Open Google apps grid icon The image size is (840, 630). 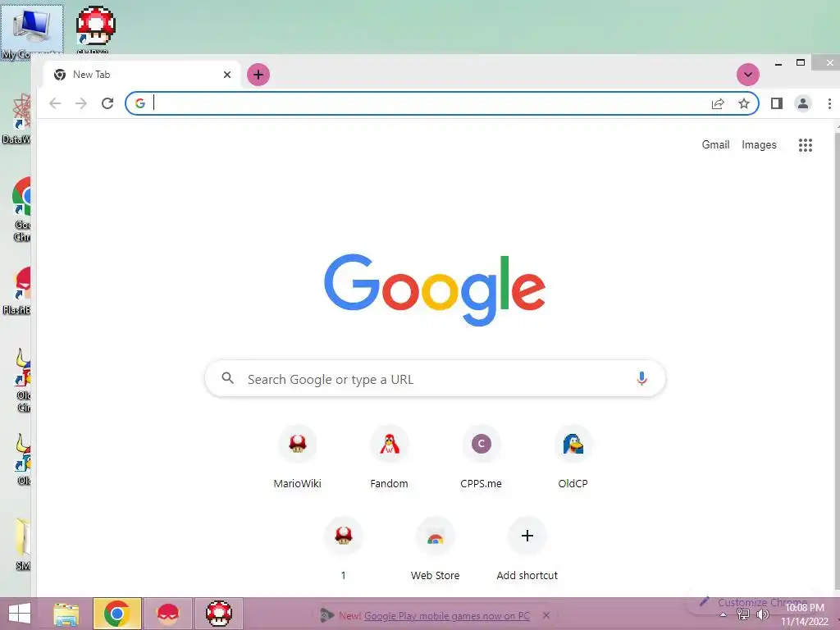pos(806,144)
